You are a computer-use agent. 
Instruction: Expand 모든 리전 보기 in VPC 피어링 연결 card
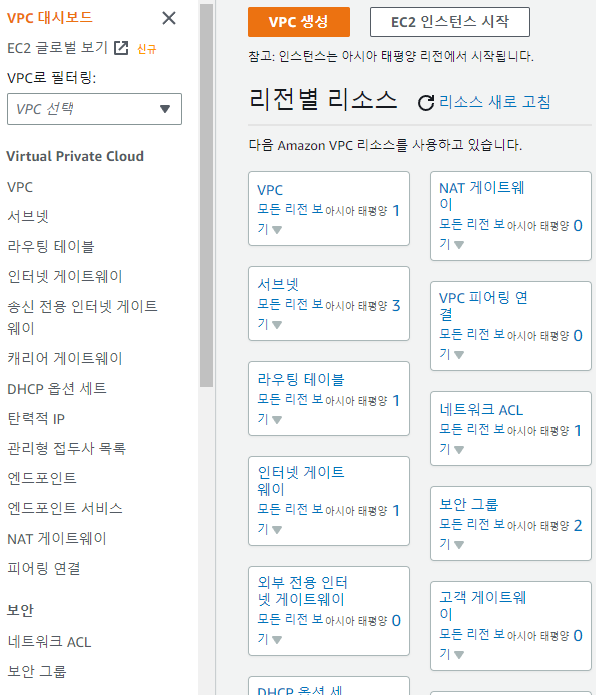point(472,344)
